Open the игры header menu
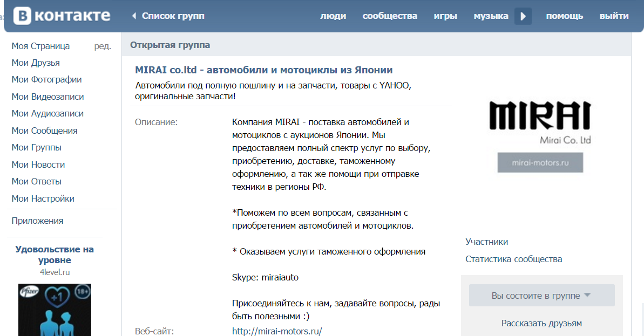The image size is (644, 336). click(445, 16)
